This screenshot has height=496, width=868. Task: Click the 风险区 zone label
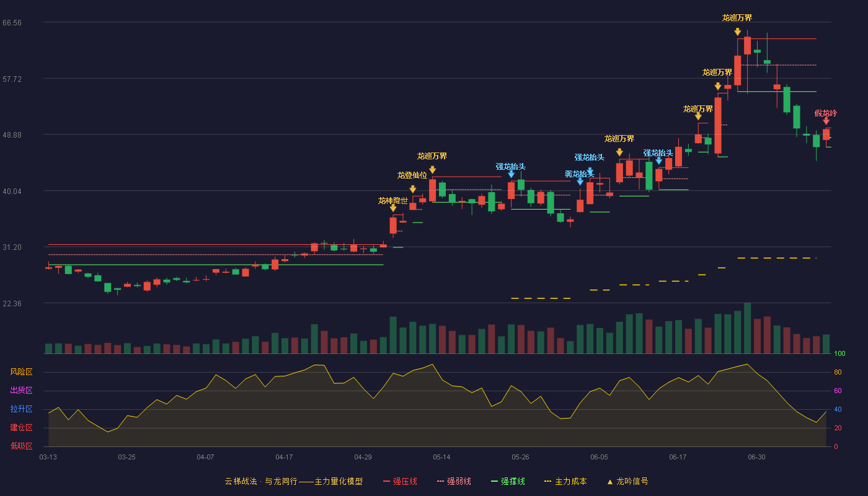(x=22, y=372)
